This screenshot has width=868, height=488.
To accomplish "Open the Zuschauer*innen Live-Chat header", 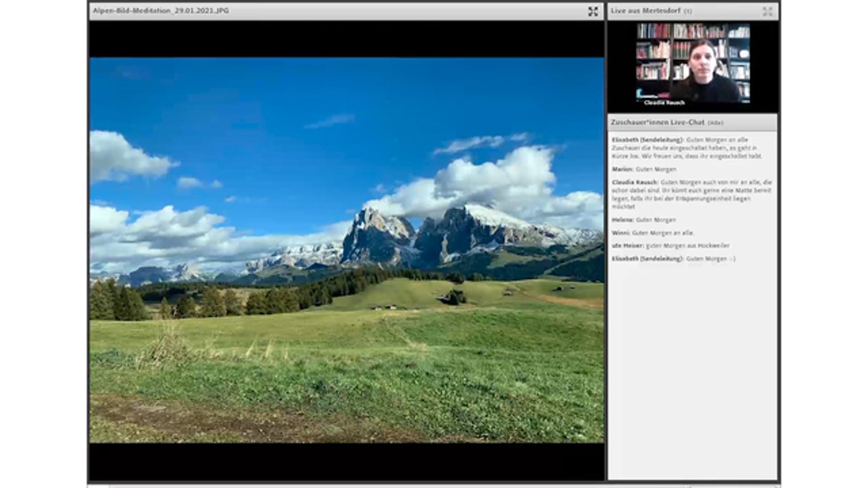I will [658, 122].
